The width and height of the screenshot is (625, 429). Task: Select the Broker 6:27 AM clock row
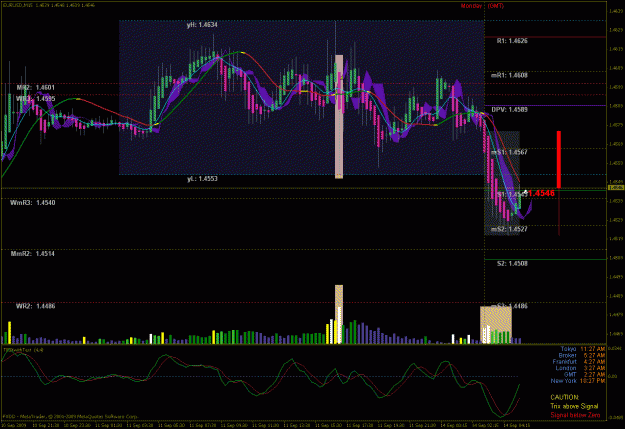(582, 355)
